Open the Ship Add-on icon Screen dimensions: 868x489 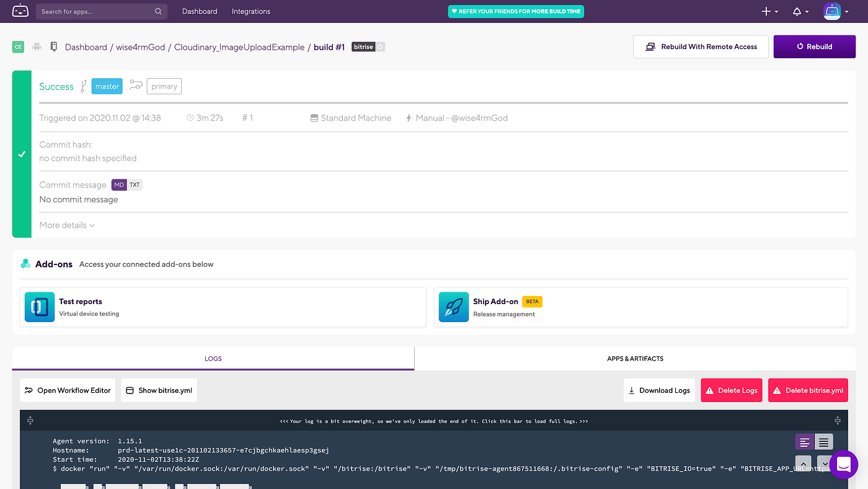(453, 307)
